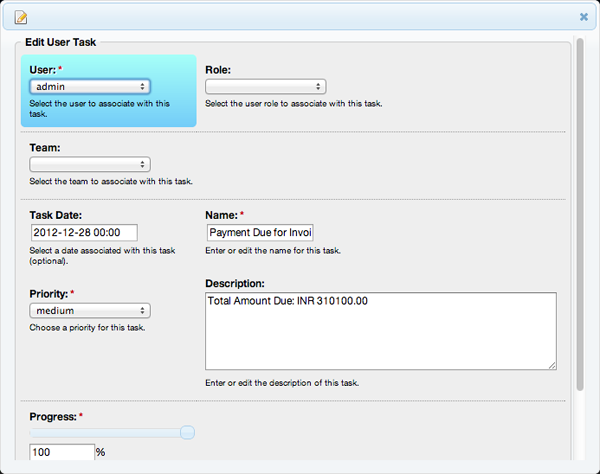
Task: Click the Role field label
Action: 218,70
